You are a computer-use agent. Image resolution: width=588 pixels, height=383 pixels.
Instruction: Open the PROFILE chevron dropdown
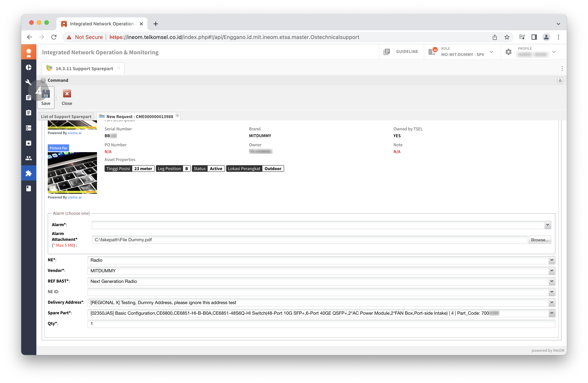coord(554,52)
